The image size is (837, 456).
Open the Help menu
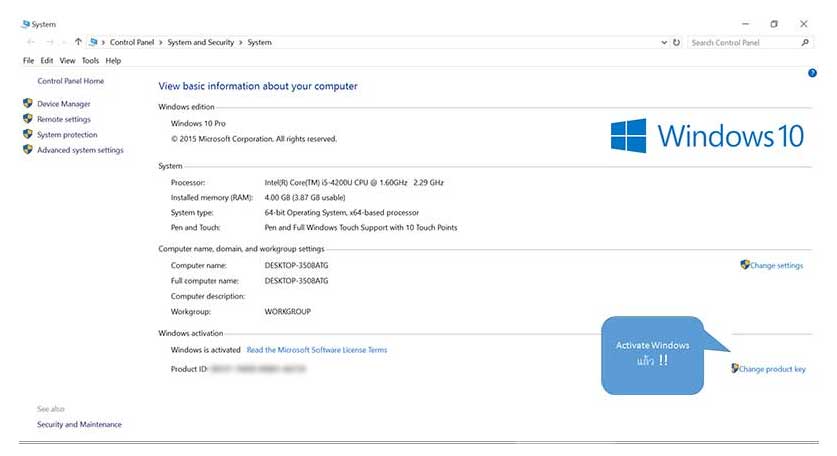click(113, 60)
